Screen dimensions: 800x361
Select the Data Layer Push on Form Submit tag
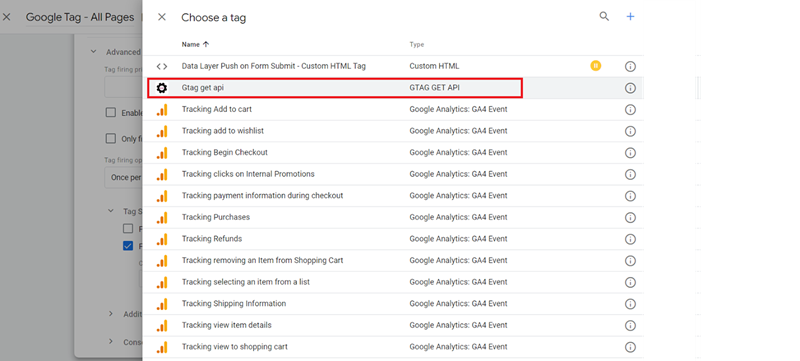(273, 66)
